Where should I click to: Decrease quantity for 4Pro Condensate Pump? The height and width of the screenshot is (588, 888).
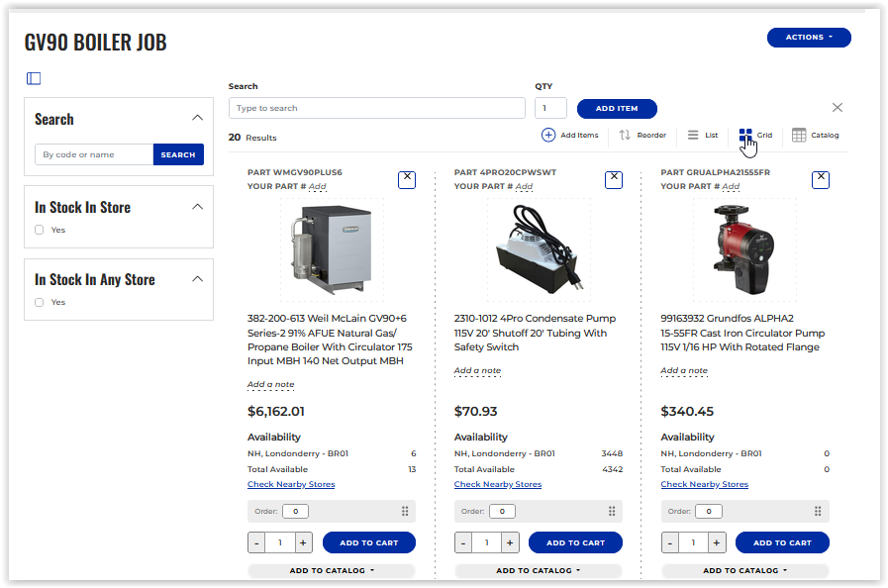pyautogui.click(x=463, y=542)
